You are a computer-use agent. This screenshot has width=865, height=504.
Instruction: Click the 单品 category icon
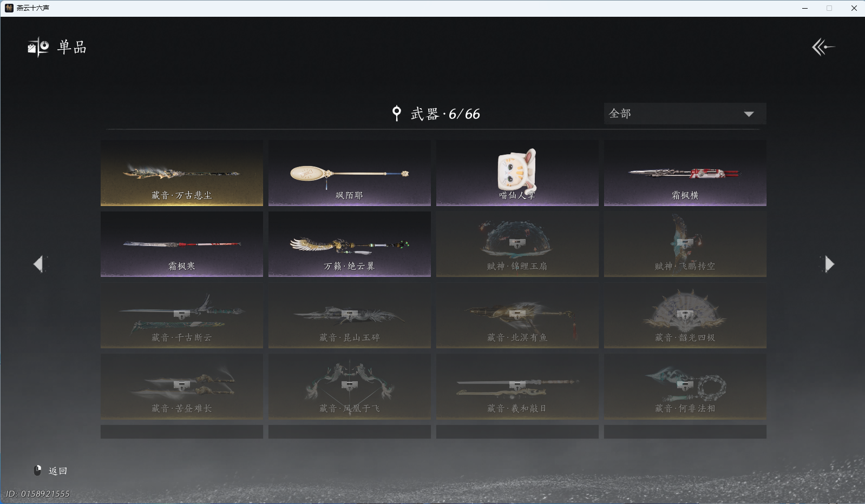click(38, 47)
